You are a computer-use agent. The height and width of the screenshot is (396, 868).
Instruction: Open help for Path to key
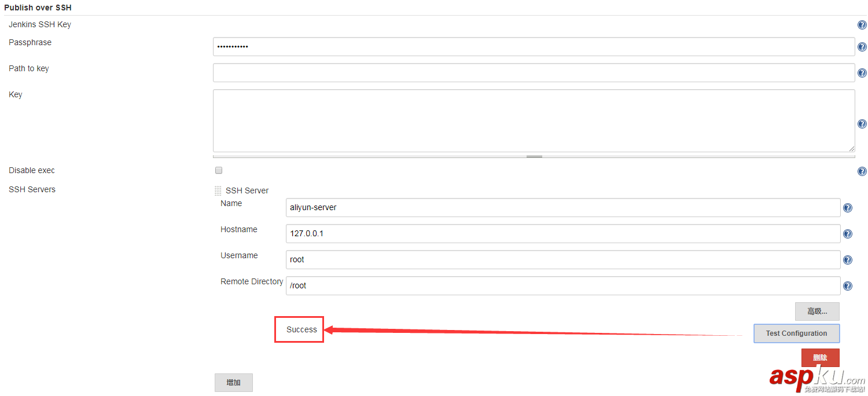(862, 73)
